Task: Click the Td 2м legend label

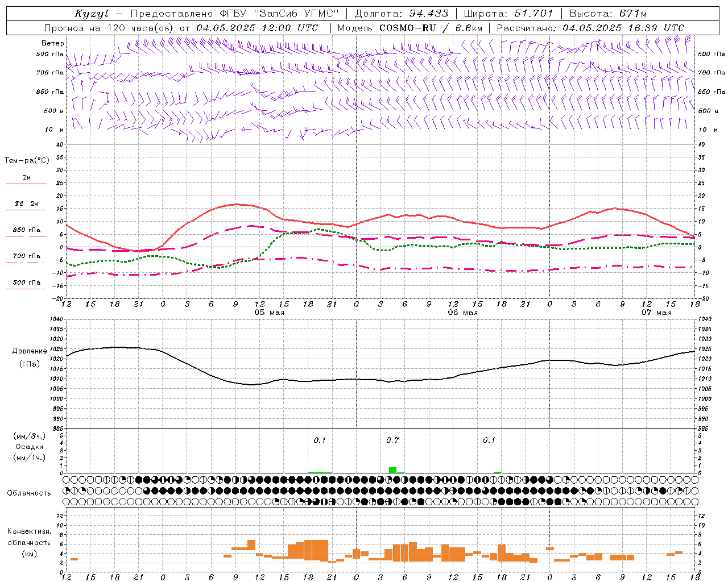Action: tap(27, 203)
